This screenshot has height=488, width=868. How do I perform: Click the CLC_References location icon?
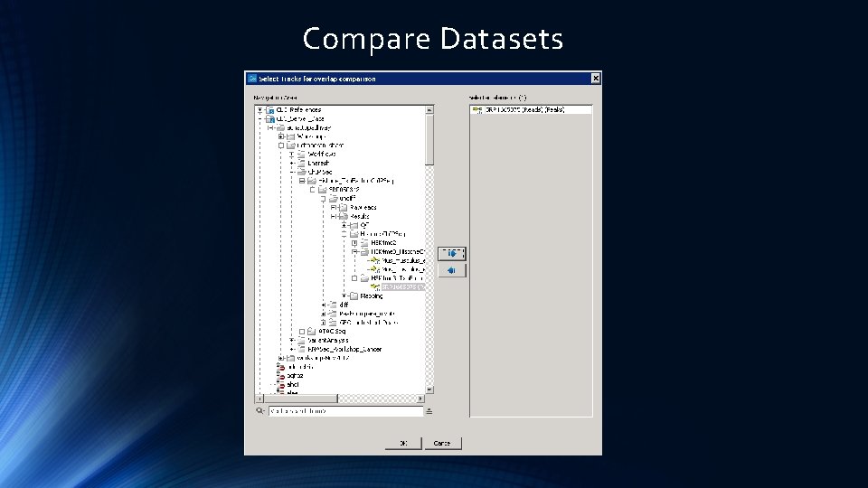pyautogui.click(x=270, y=110)
